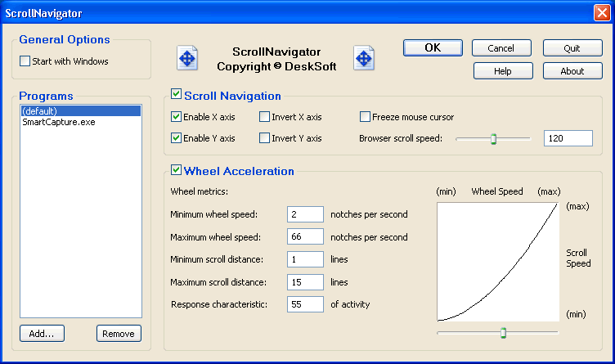This screenshot has height=364, width=615.
Task: Click the Response characteristic value field
Action: (x=305, y=304)
